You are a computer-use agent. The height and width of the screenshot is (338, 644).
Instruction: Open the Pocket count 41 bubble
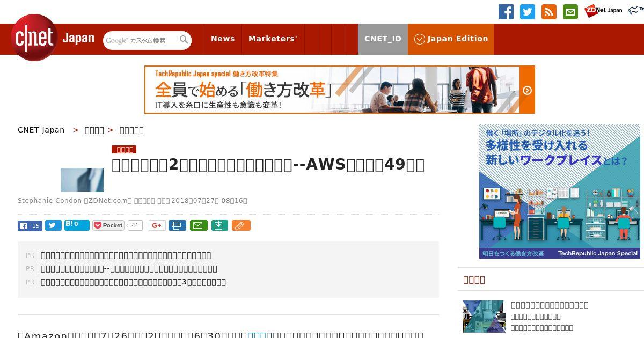135,225
